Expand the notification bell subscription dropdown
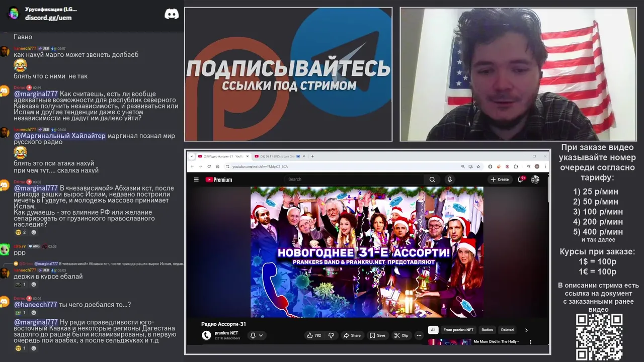The width and height of the screenshot is (644, 362). point(257,335)
